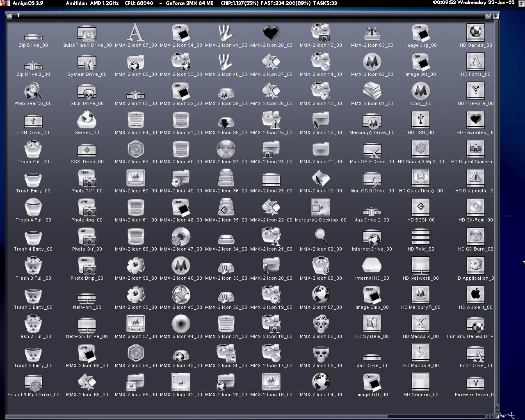The width and height of the screenshot is (525, 420).
Task: Click the zoom gadget on the window titlebar
Action: coord(488,15)
